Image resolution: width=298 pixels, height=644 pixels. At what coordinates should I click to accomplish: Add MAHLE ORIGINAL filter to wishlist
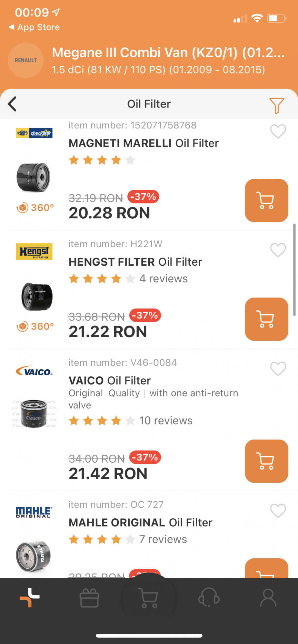(278, 511)
